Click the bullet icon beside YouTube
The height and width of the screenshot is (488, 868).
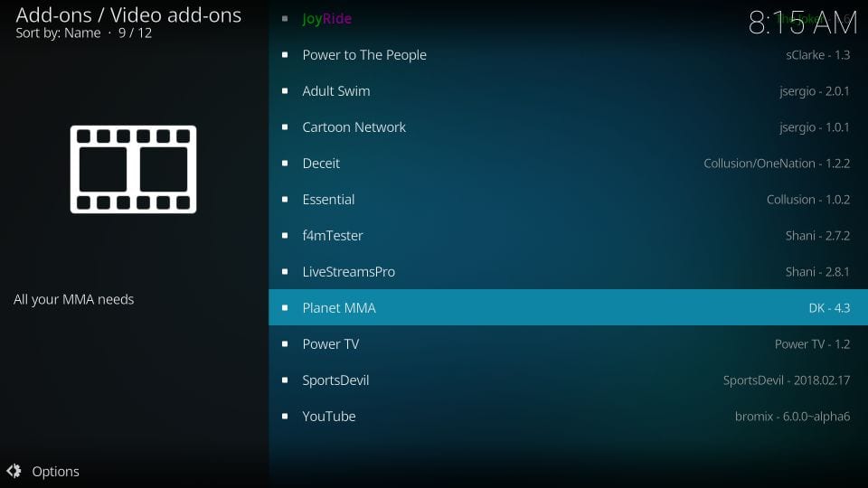285,416
